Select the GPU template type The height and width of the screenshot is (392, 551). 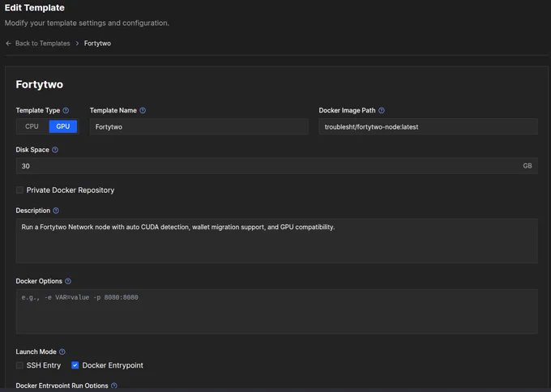click(x=63, y=126)
